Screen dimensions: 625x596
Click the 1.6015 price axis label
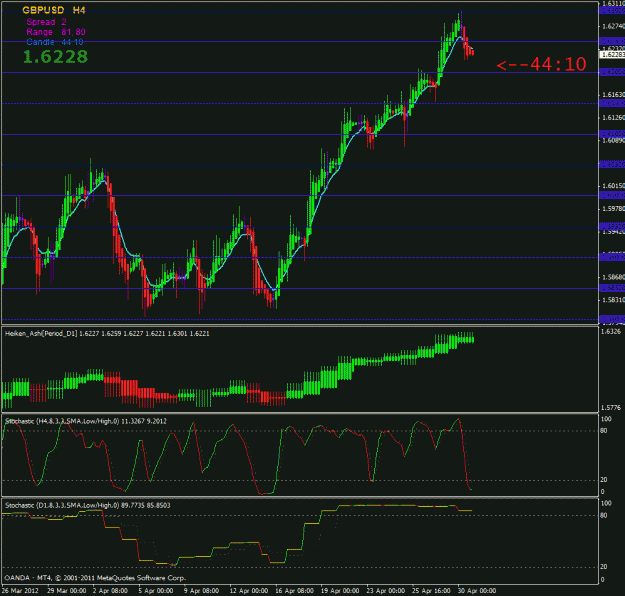pos(613,186)
